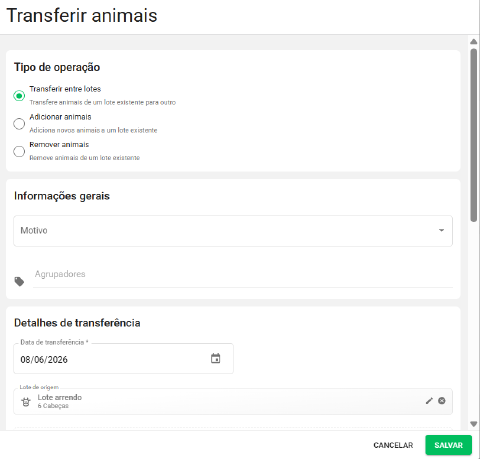
Task: Click the Adicionar animais label text
Action: [x=60, y=117]
